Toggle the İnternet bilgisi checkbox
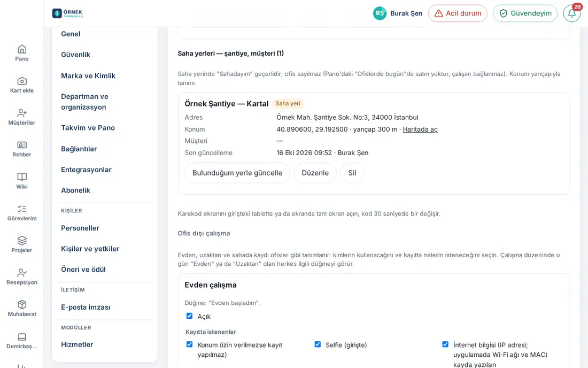Viewport: 588px width, 368px height. pyautogui.click(x=445, y=344)
